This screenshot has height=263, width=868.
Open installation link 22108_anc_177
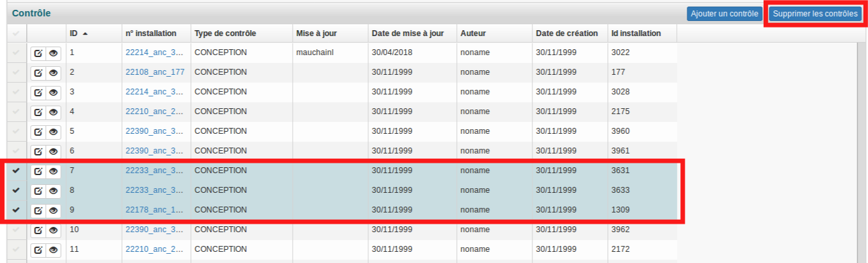pos(155,72)
